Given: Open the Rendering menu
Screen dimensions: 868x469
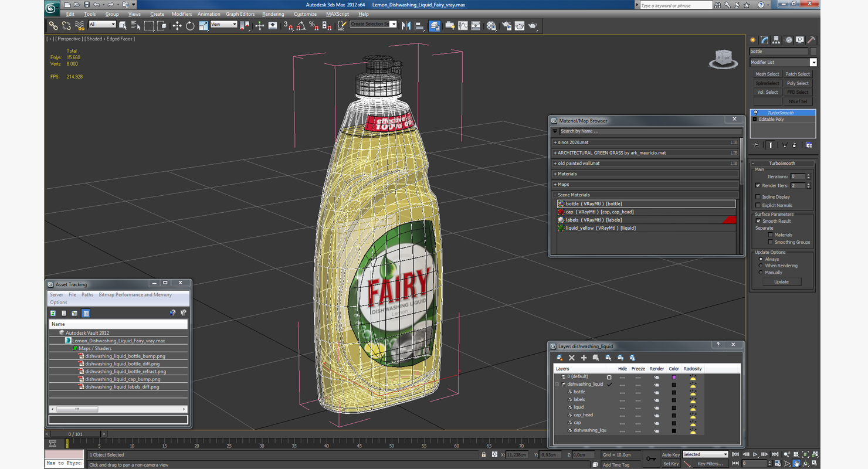Looking at the screenshot, I should 273,14.
